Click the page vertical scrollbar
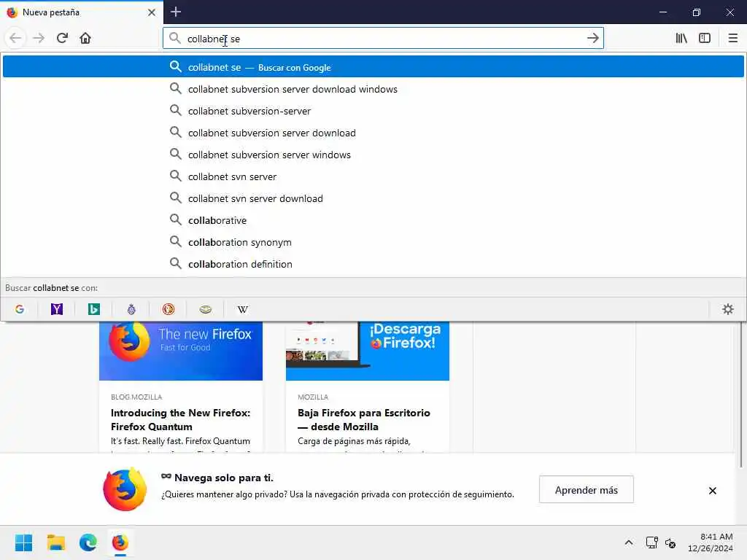 click(741, 394)
